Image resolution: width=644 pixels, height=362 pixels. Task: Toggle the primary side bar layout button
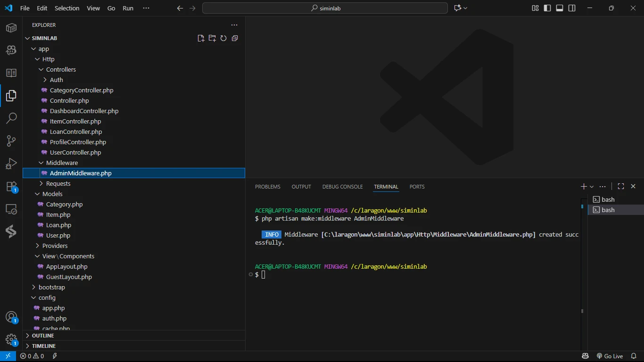[547, 8]
